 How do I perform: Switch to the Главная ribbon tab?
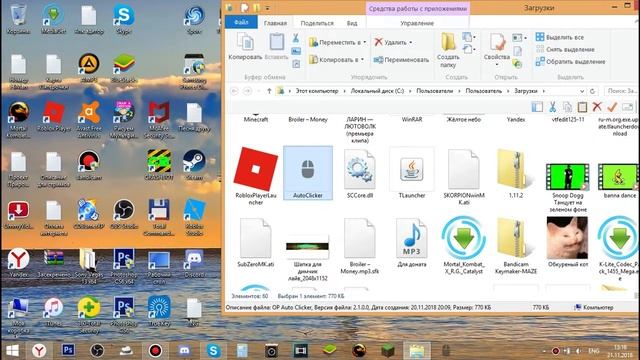coord(275,23)
